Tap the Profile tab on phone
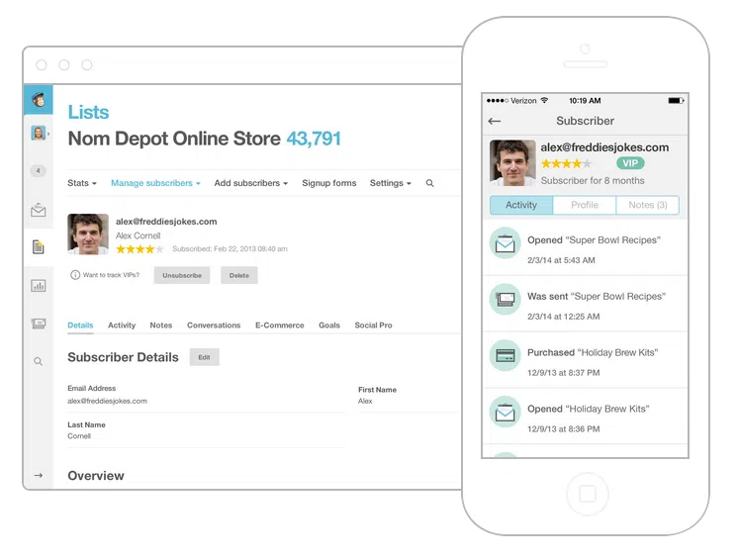Viewport: 739px width, 560px height. (x=584, y=206)
